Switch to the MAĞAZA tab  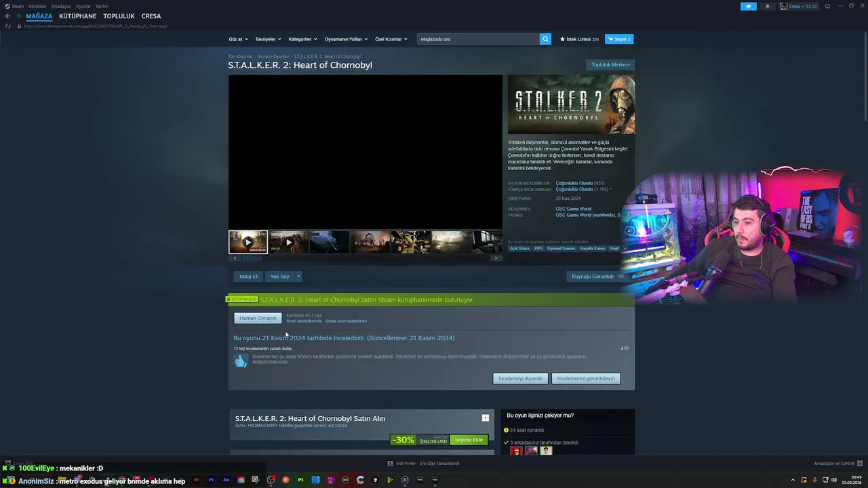click(39, 16)
